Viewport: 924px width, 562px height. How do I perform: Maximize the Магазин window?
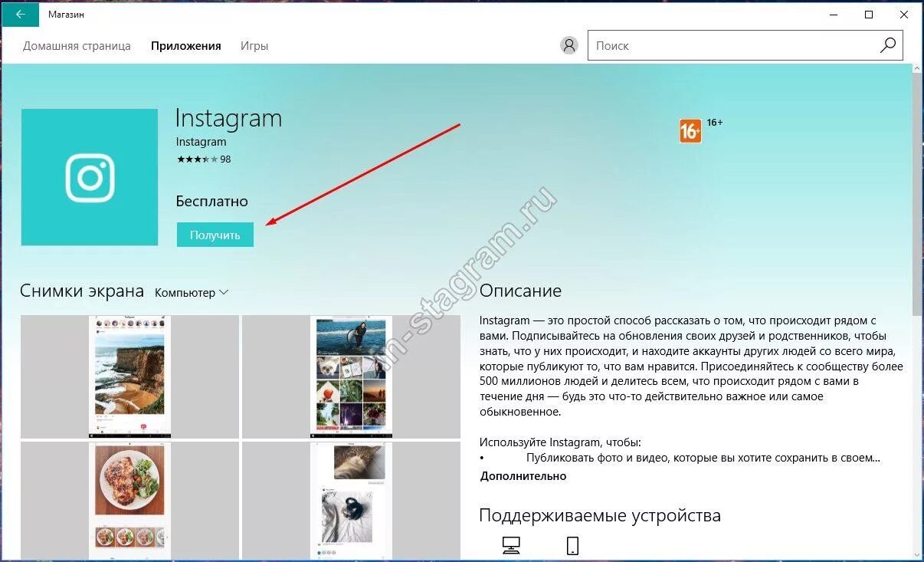coord(869,15)
